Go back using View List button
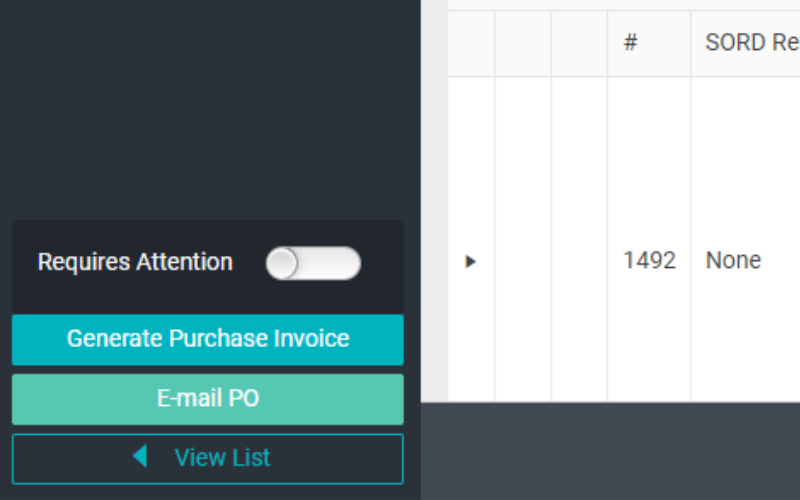Image resolution: width=800 pixels, height=500 pixels. (x=208, y=459)
